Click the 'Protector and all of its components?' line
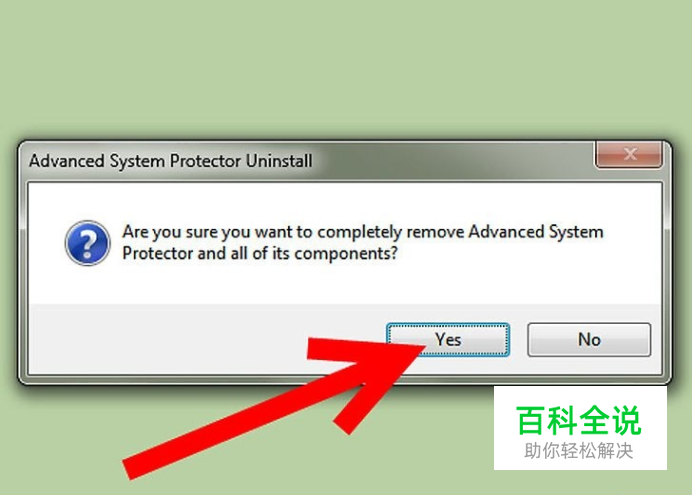Viewport: 692px width, 495px height. pos(260,254)
